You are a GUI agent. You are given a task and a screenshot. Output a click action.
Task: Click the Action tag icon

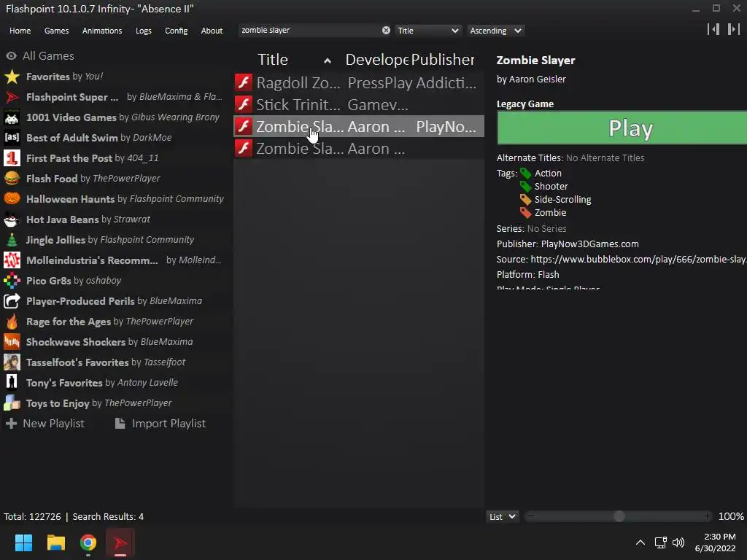[x=525, y=174]
